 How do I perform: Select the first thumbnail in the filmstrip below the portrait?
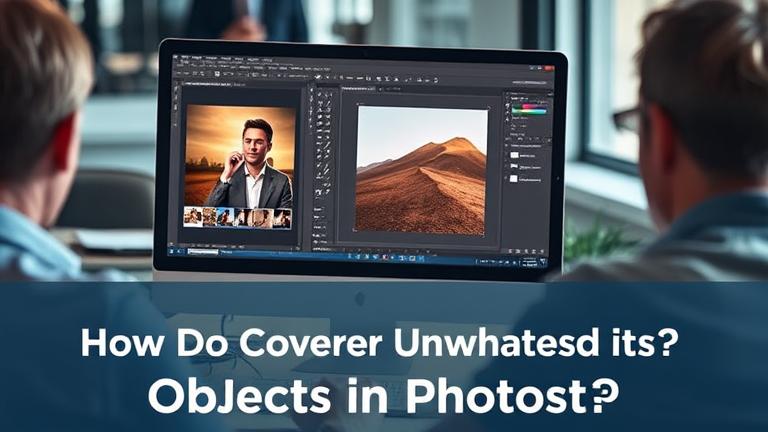[x=194, y=217]
